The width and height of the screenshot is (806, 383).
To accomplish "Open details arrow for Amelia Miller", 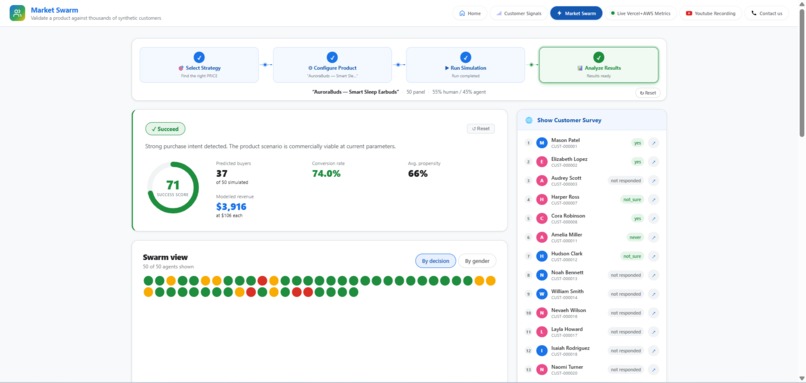I will coord(653,238).
